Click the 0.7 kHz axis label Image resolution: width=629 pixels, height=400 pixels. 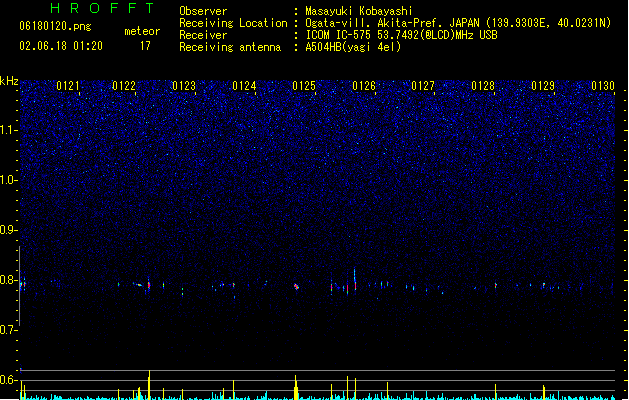pyautogui.click(x=9, y=330)
